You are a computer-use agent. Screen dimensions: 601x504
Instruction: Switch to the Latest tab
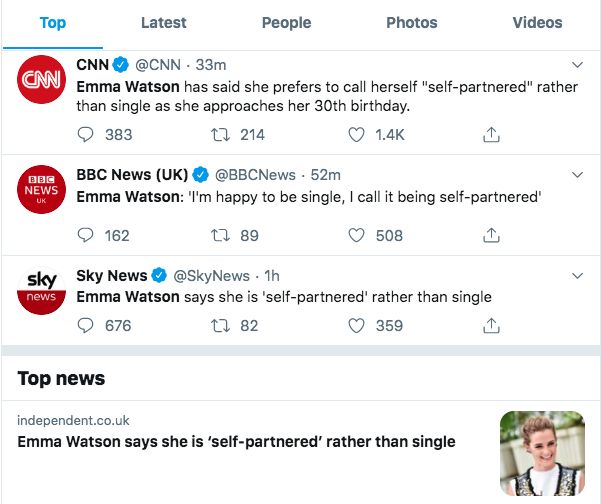point(164,22)
